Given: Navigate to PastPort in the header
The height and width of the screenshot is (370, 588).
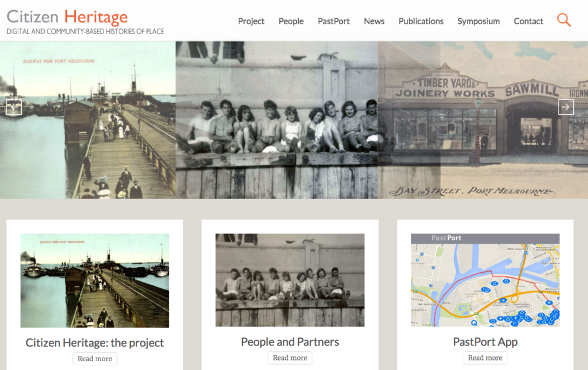Looking at the screenshot, I should coord(334,21).
